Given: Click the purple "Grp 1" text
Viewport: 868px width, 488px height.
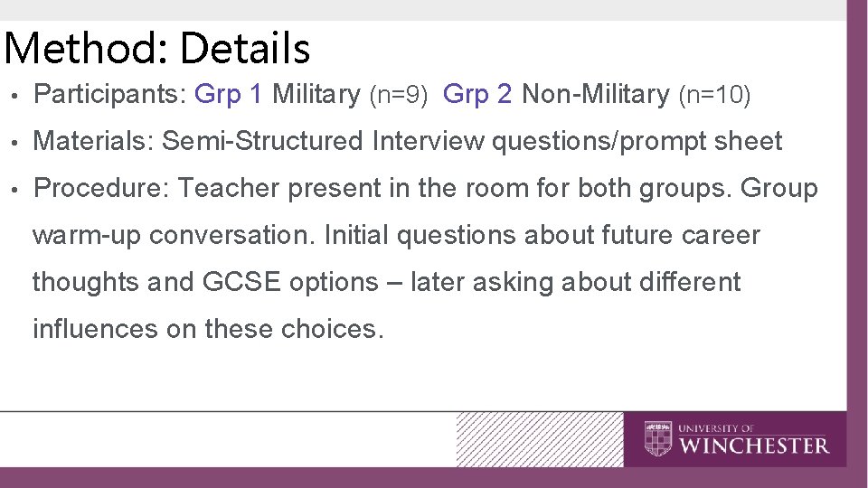Looking at the screenshot, I should 230,94.
